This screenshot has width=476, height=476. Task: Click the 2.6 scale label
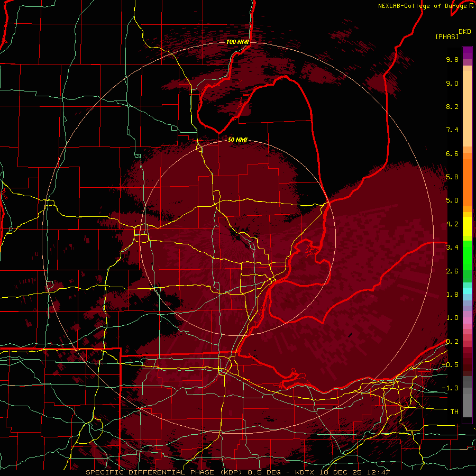[x=452, y=271]
